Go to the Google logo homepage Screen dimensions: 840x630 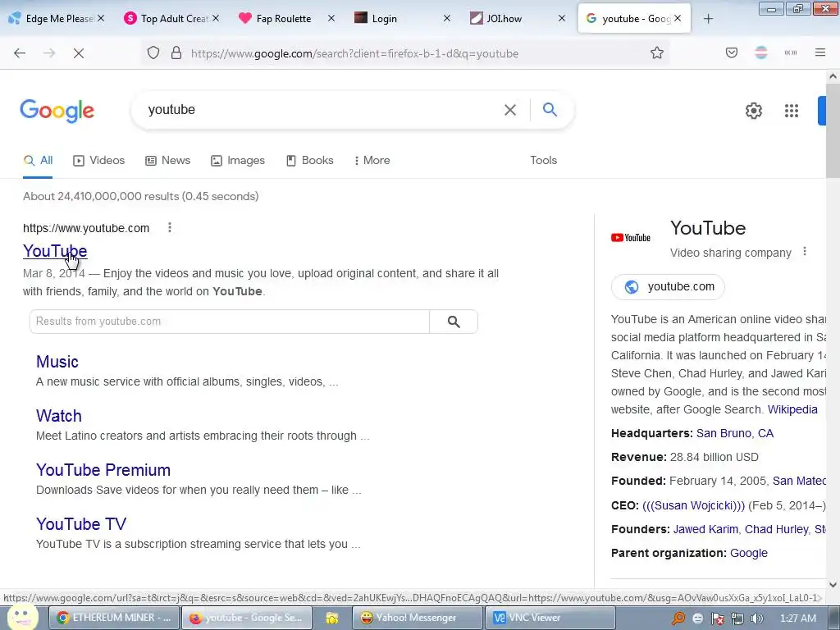[57, 111]
